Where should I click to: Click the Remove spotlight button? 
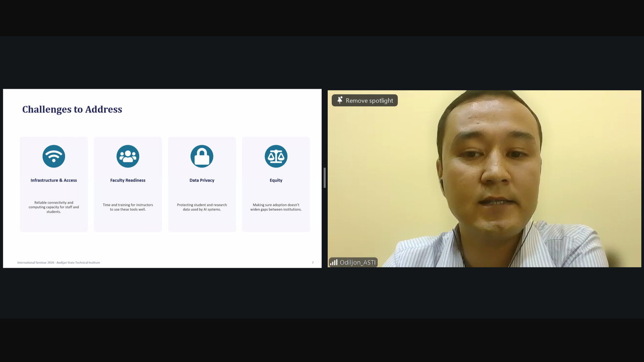pyautogui.click(x=365, y=101)
